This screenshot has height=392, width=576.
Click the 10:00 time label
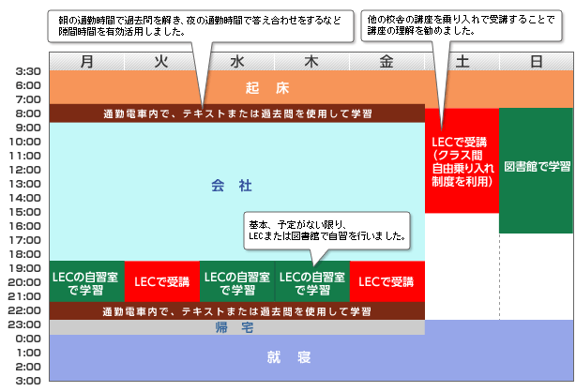pos(25,142)
